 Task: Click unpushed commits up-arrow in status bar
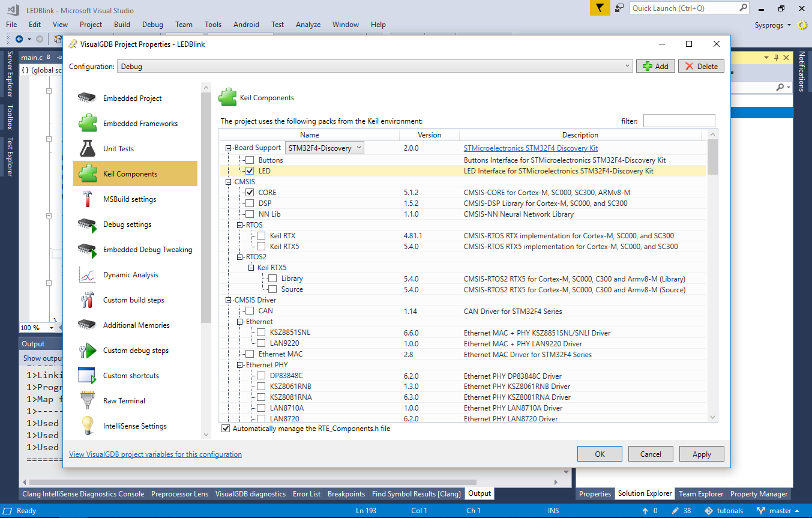tap(646, 511)
